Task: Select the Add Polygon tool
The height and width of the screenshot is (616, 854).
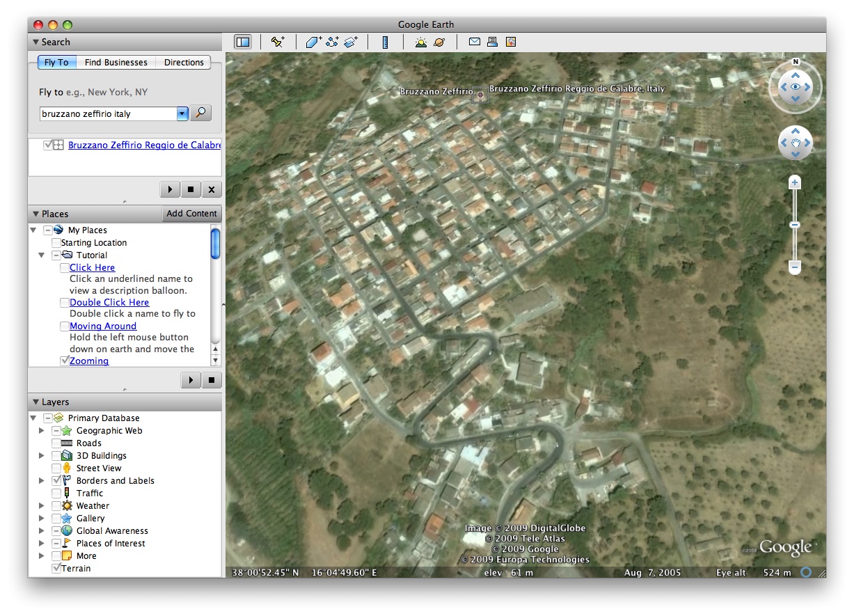Action: (313, 42)
